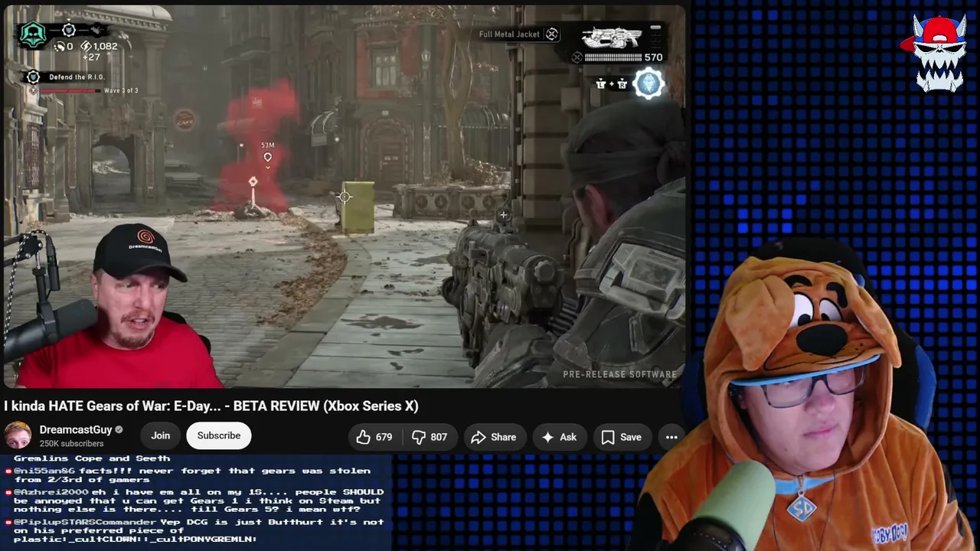This screenshot has width=980, height=551.
Task: Click the Join membership button
Action: coord(161,435)
